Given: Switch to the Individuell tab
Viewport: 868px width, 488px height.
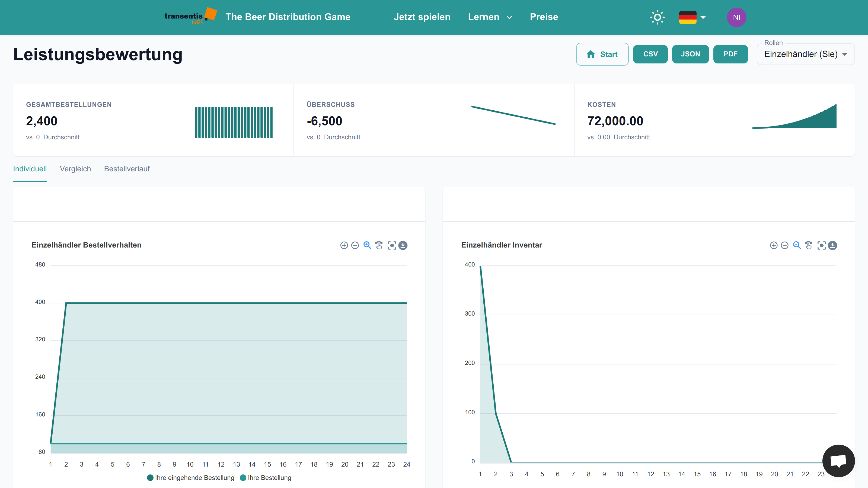Looking at the screenshot, I should click(x=30, y=169).
